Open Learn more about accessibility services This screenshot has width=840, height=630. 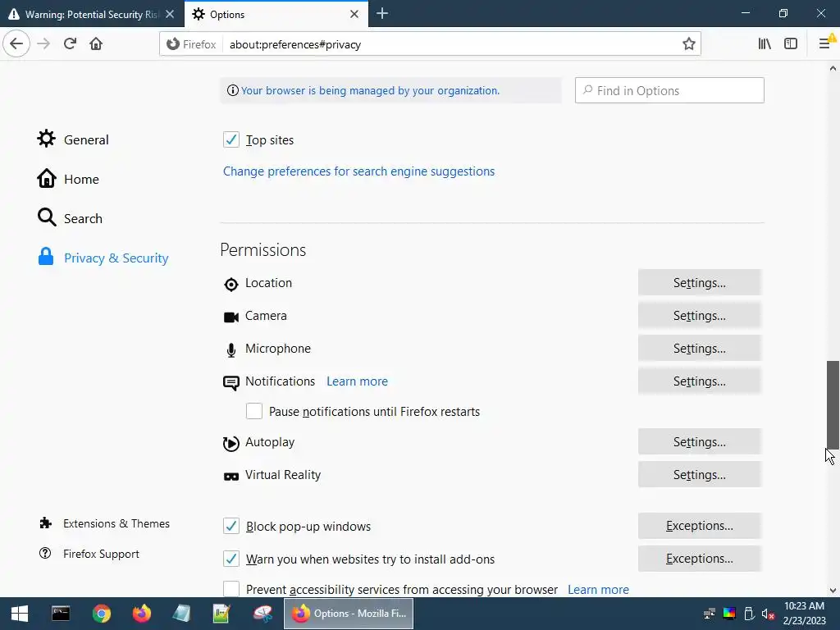[x=598, y=589]
